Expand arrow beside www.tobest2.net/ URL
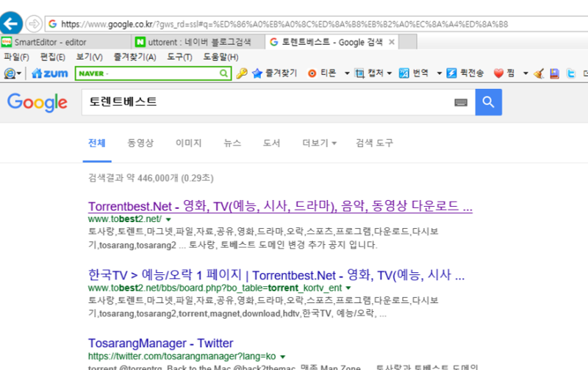This screenshot has width=588, height=370. coord(168,219)
